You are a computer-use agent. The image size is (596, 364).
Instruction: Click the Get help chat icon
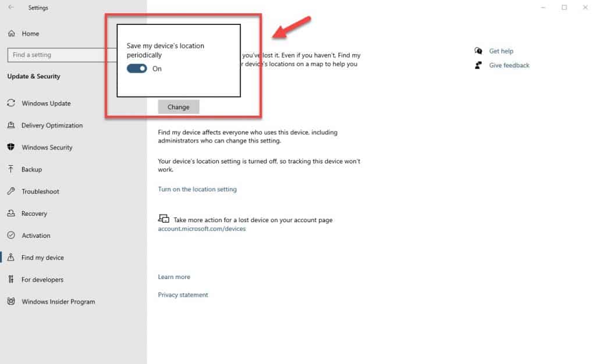tap(478, 51)
